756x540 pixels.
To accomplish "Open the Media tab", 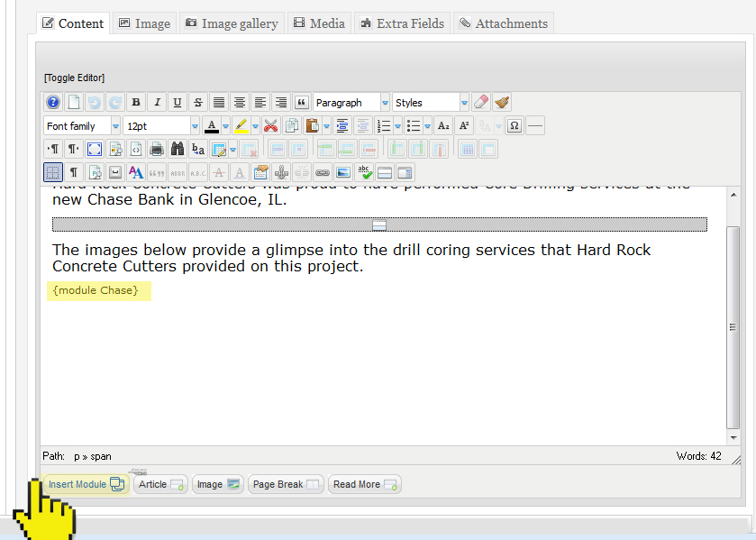I will pos(319,23).
